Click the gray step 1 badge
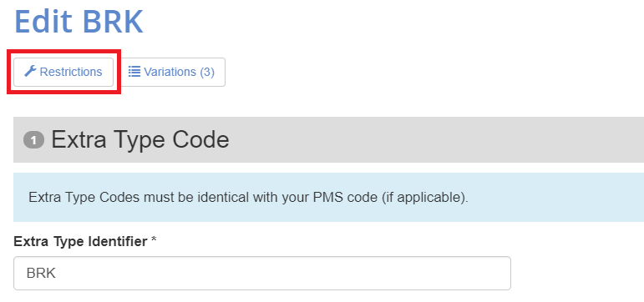 pyautogui.click(x=33, y=140)
